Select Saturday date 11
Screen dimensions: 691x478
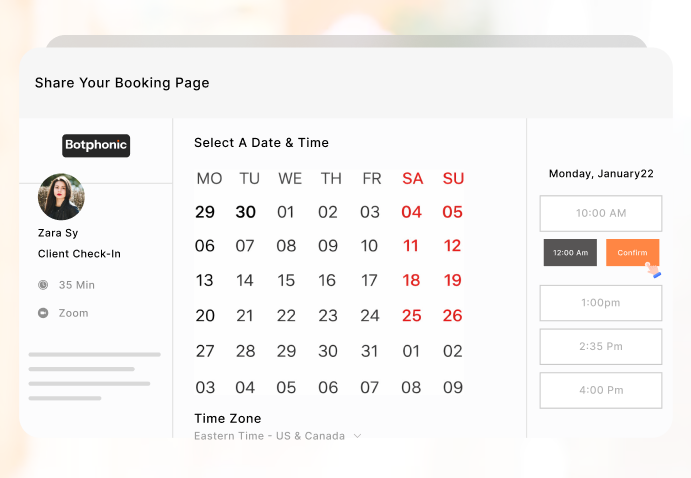tap(411, 246)
